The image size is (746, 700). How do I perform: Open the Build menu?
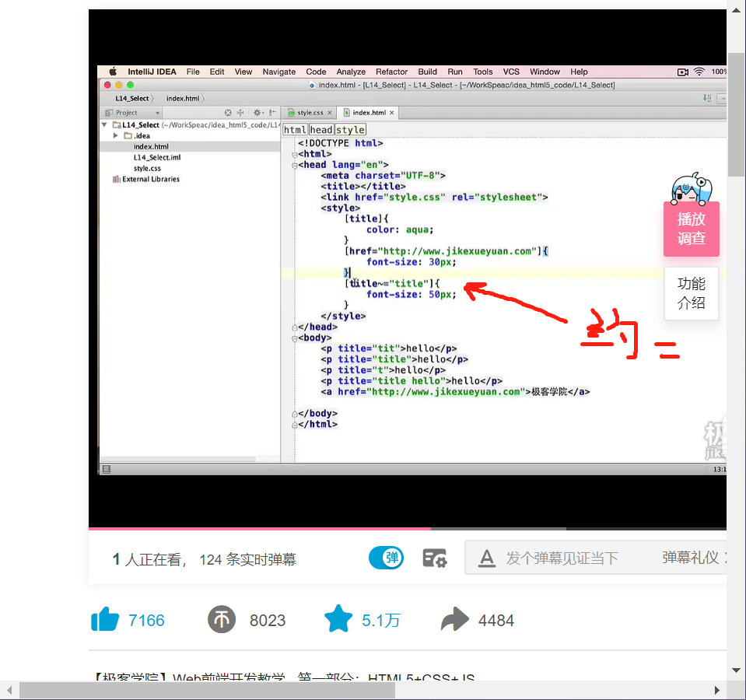(x=427, y=72)
